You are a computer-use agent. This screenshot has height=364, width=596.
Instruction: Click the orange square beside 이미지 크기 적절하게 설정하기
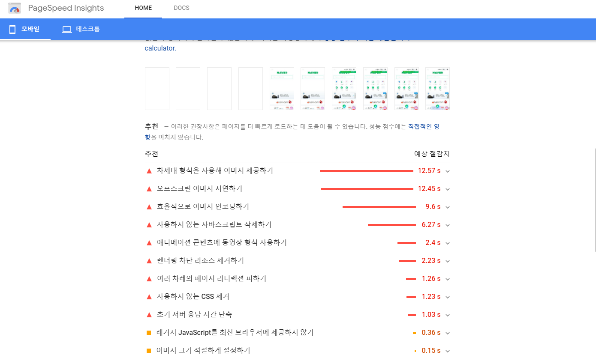click(x=149, y=350)
